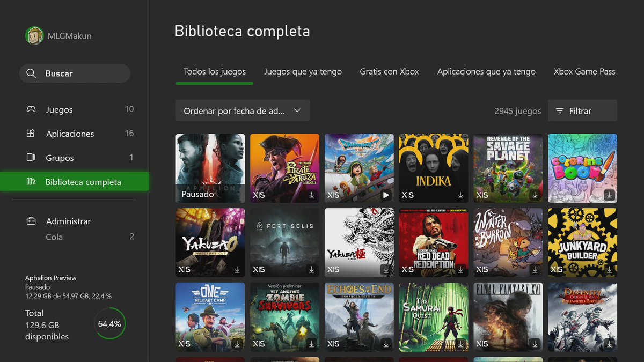Click the magnifier icon in Buscar
Screen dimensions: 644x362
pyautogui.click(x=31, y=73)
